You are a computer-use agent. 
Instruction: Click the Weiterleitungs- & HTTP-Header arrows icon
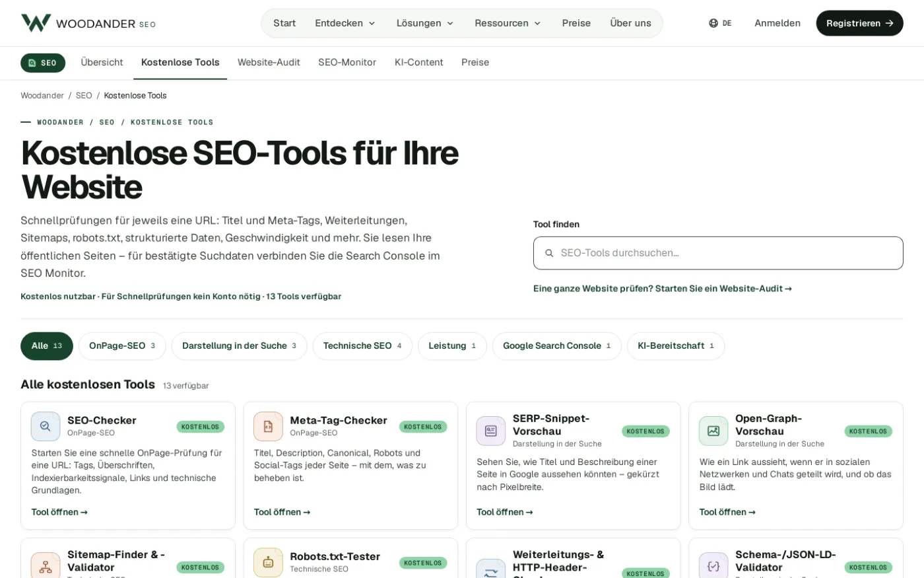point(491,570)
